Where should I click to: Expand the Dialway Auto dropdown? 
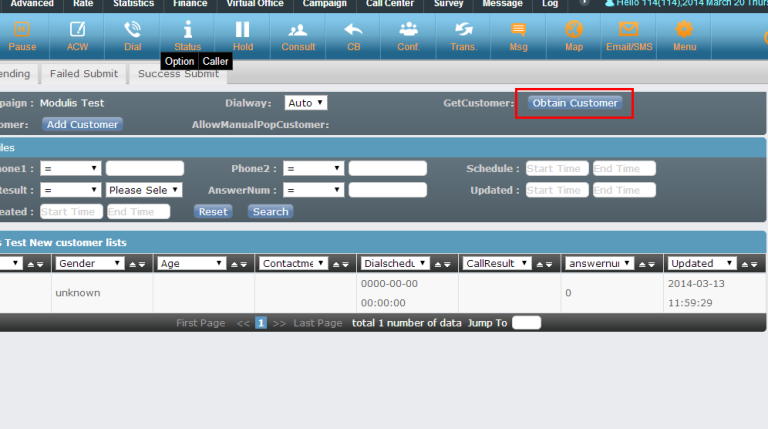tap(306, 103)
